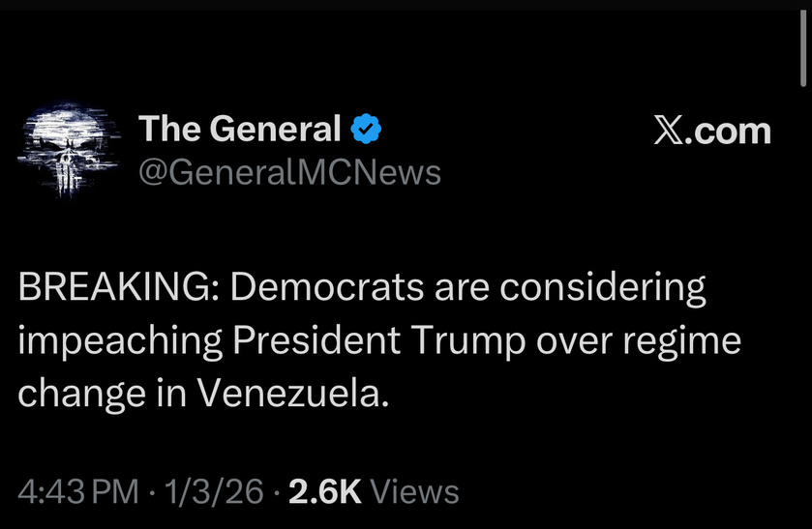Viewport: 812px width, 529px height.
Task: Open the @GeneralMCNews handle
Action: point(289,173)
